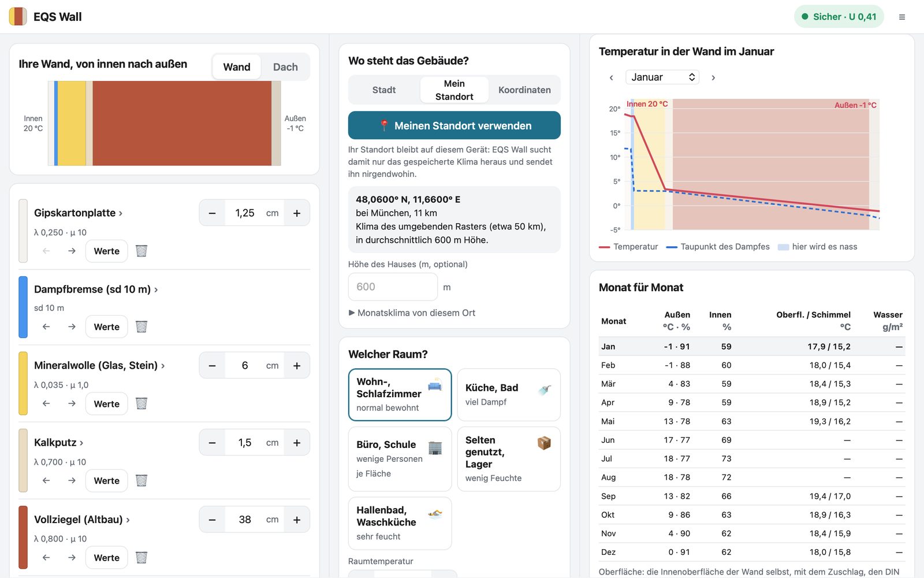
Task: Advance to next month with right chevron
Action: [x=713, y=77]
